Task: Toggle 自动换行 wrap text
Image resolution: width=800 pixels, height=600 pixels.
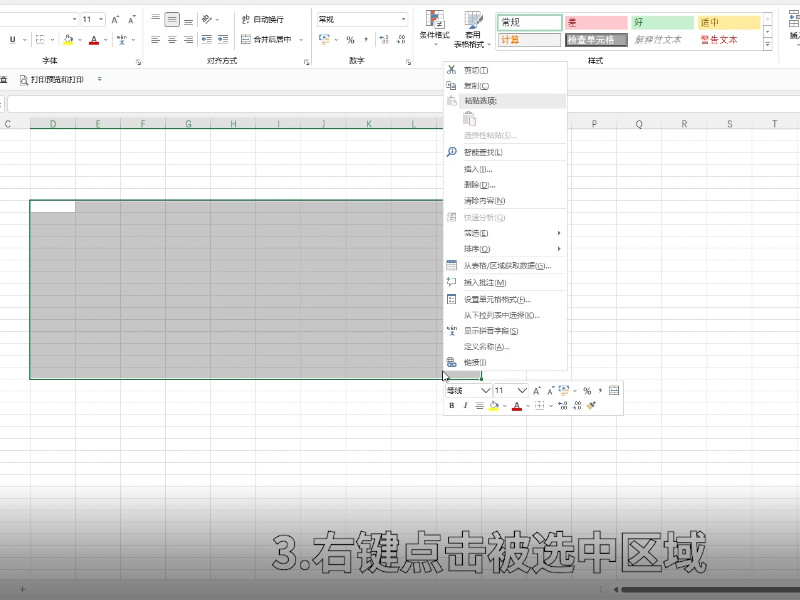Action: click(x=262, y=19)
